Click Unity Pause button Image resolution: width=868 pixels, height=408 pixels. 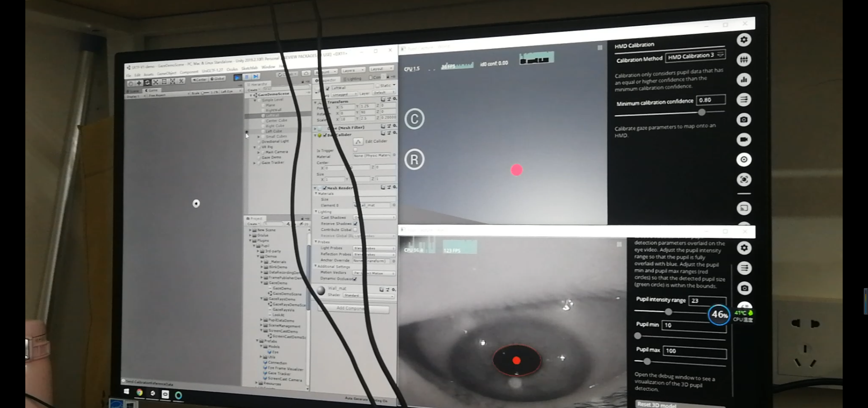(x=247, y=77)
